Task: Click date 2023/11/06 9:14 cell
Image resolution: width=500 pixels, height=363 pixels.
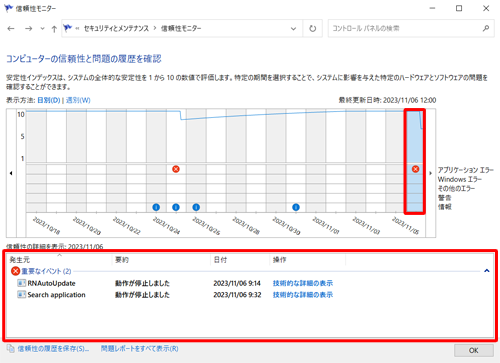Action: click(237, 283)
